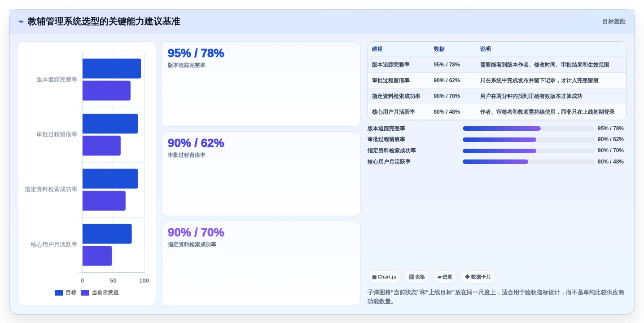Viewport: 644px width, 323px height.
Task: Click the 版本追踪完整率 target bar in chart
Action: click(x=112, y=69)
